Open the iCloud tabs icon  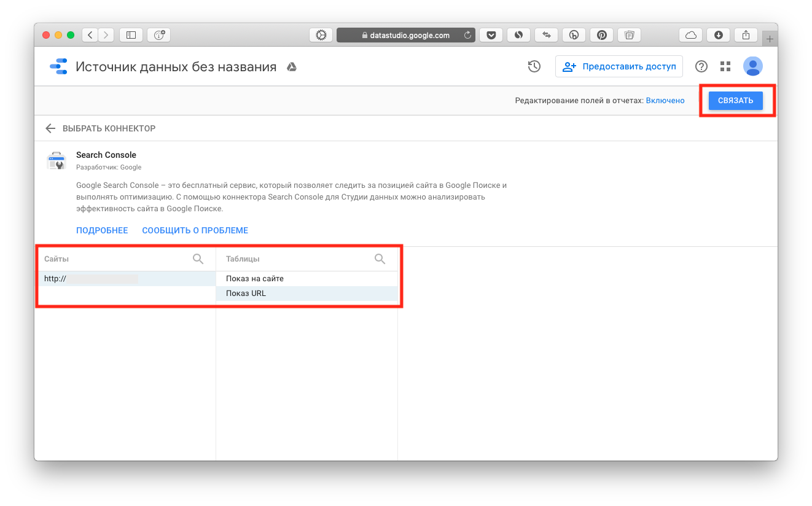point(690,35)
